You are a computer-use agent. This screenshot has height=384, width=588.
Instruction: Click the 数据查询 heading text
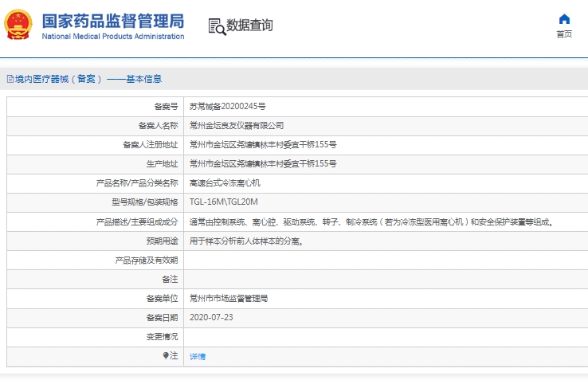pyautogui.click(x=249, y=25)
